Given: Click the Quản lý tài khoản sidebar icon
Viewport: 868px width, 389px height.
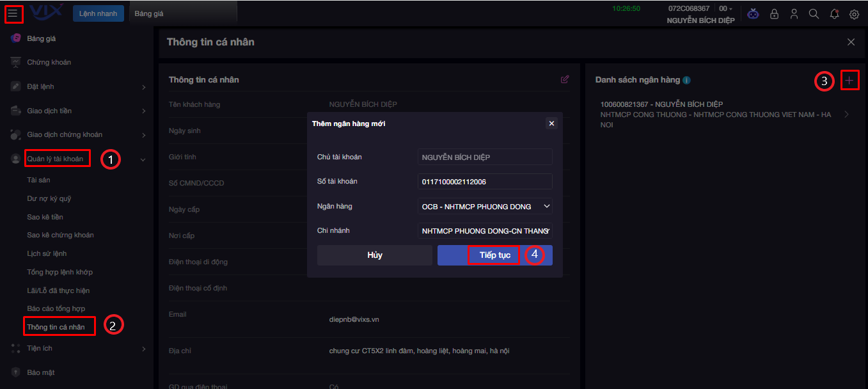Looking at the screenshot, I should (16, 159).
